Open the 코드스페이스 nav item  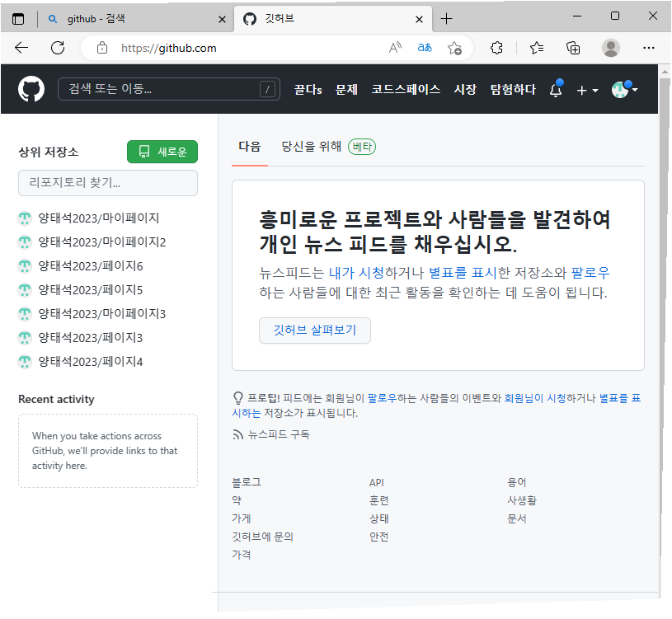(x=406, y=89)
